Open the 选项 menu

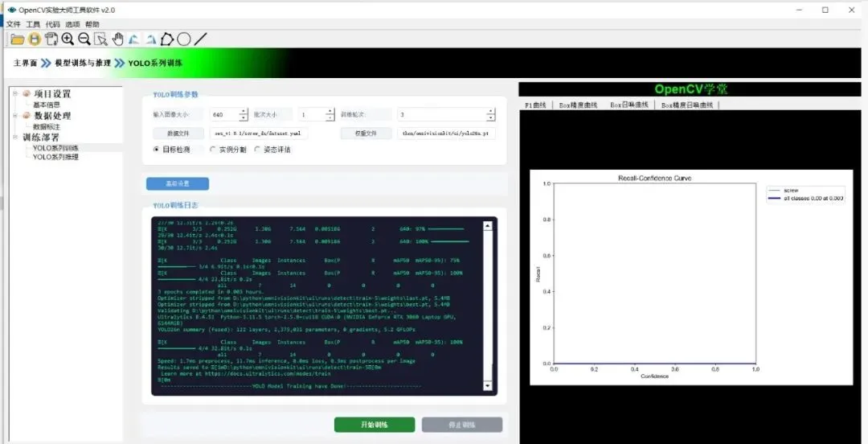point(72,24)
